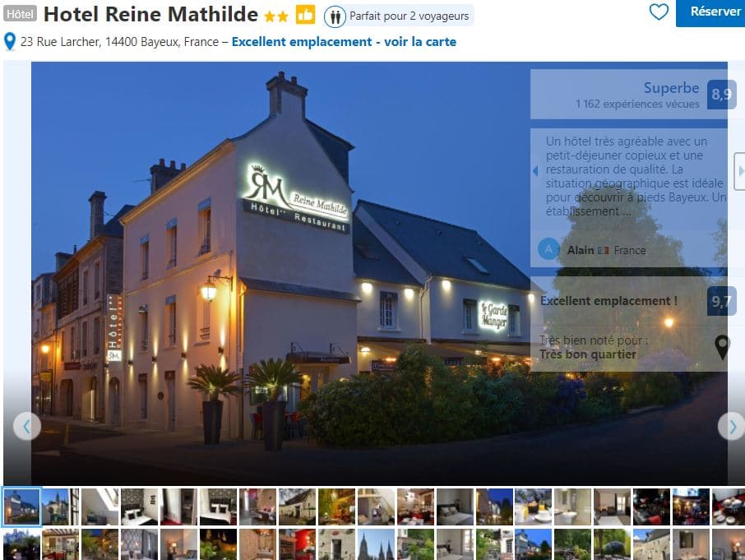Advance to next review with right arrow

click(x=740, y=171)
